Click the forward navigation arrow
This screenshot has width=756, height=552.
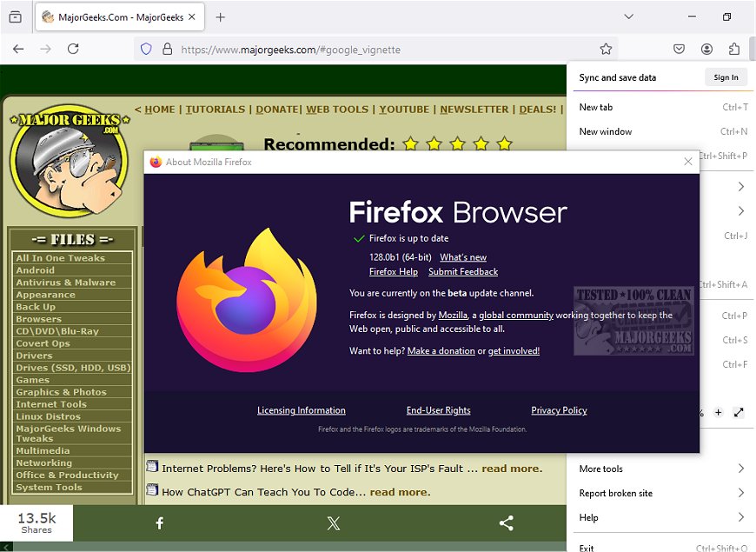[45, 49]
